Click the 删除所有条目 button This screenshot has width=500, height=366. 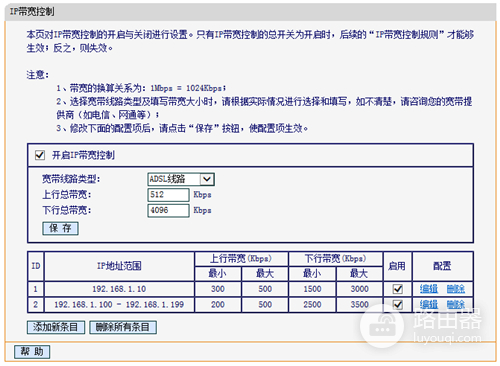(x=123, y=327)
